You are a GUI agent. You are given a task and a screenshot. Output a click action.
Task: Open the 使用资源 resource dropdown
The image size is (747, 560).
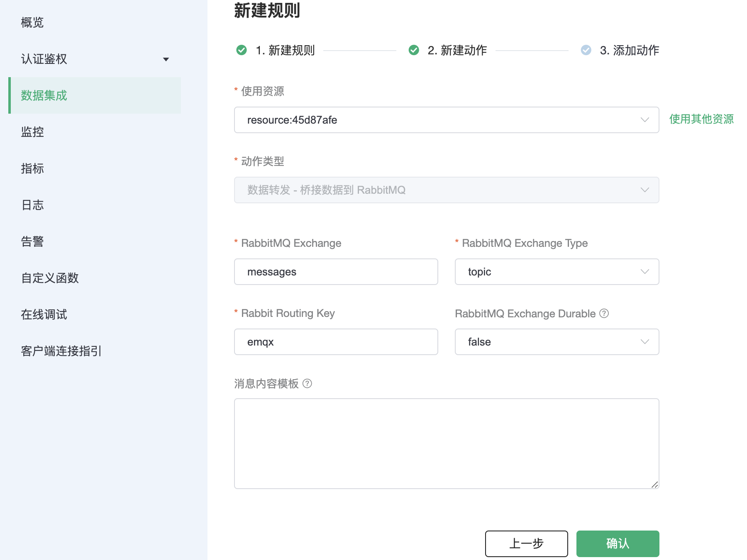tap(446, 120)
